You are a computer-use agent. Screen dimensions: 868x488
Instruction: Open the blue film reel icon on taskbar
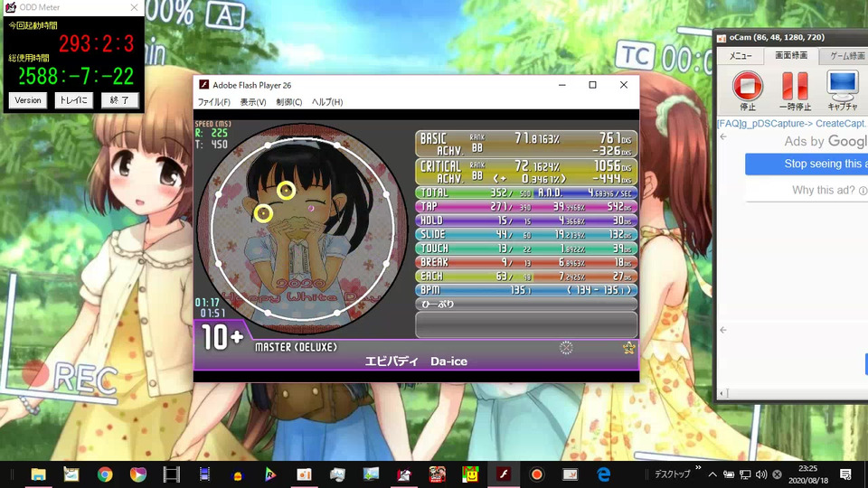[204, 474]
